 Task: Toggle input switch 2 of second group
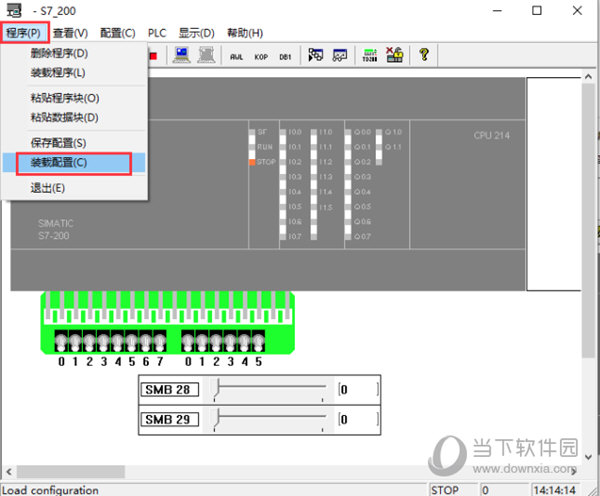216,341
